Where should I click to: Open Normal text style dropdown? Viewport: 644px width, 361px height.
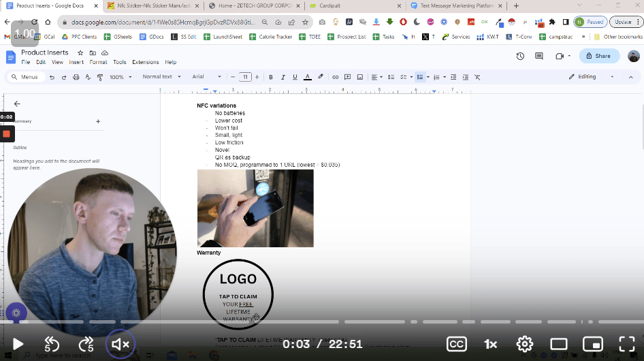point(161,77)
